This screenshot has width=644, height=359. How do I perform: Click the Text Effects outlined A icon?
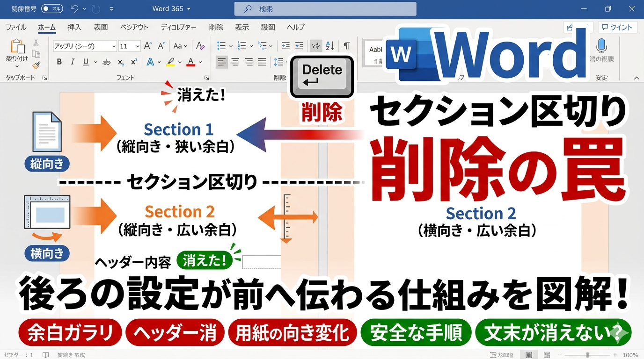click(x=150, y=62)
